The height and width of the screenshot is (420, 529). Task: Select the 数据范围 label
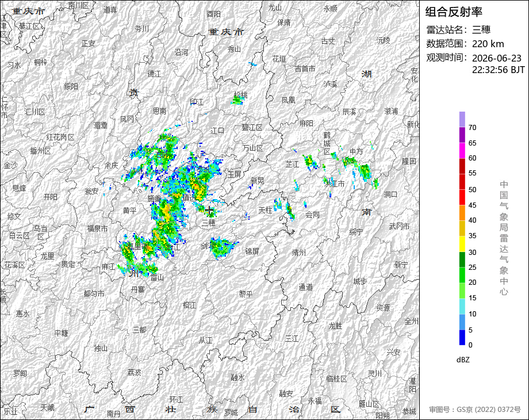click(x=447, y=44)
